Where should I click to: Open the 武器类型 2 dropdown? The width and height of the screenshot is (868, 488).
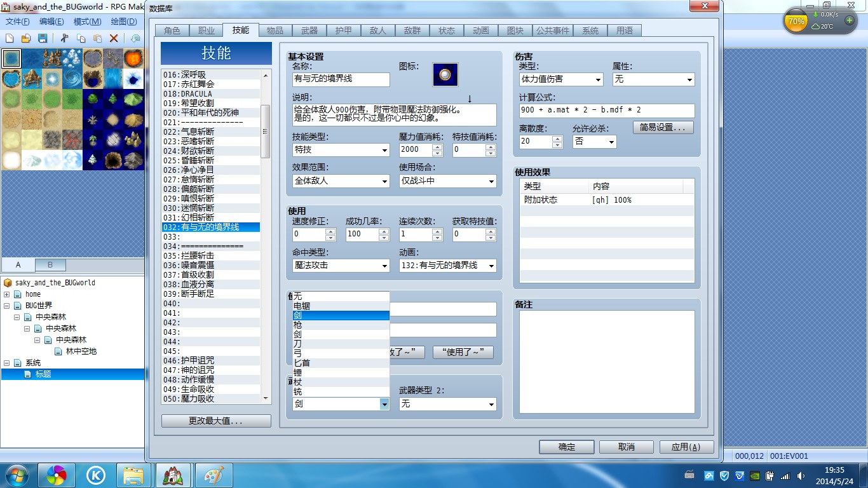point(448,404)
